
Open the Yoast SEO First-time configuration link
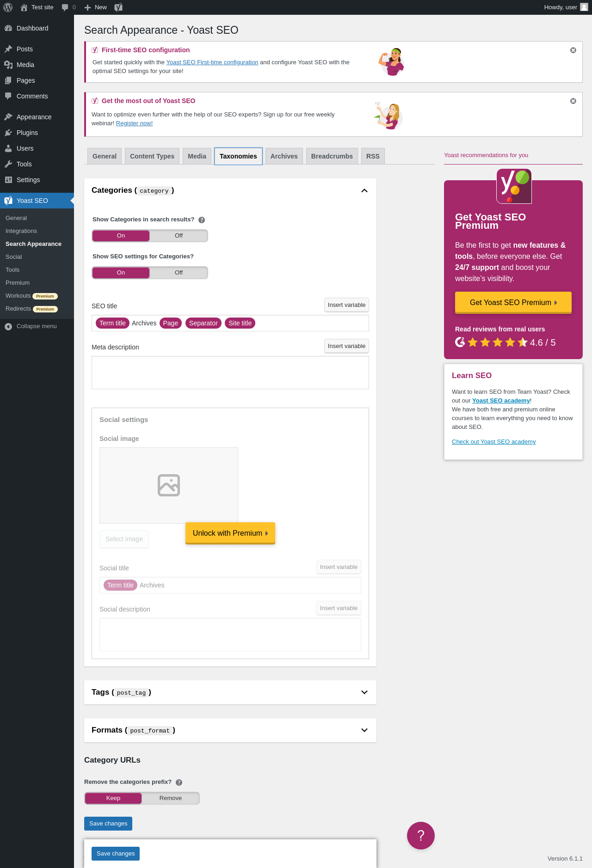tap(212, 62)
